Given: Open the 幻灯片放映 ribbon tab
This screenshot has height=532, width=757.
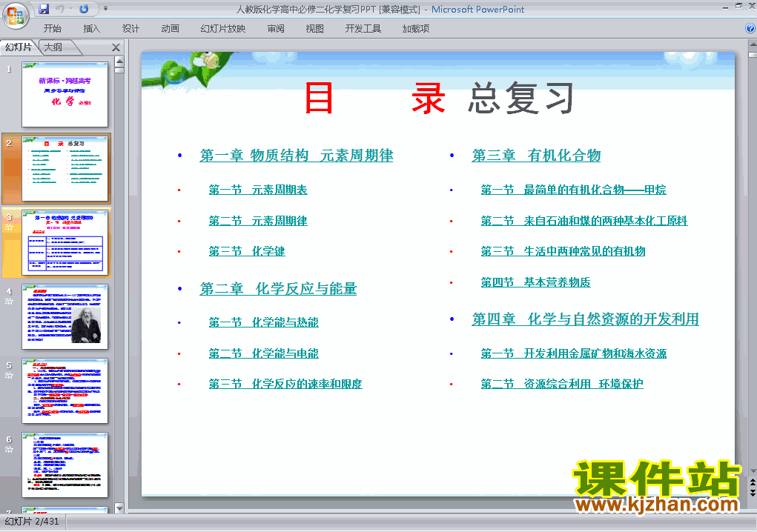Looking at the screenshot, I should [222, 28].
